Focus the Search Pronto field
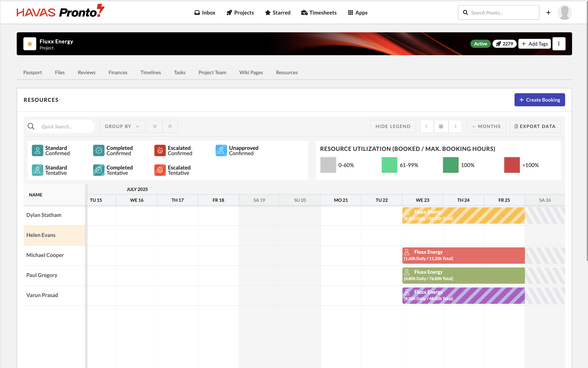 (498, 13)
